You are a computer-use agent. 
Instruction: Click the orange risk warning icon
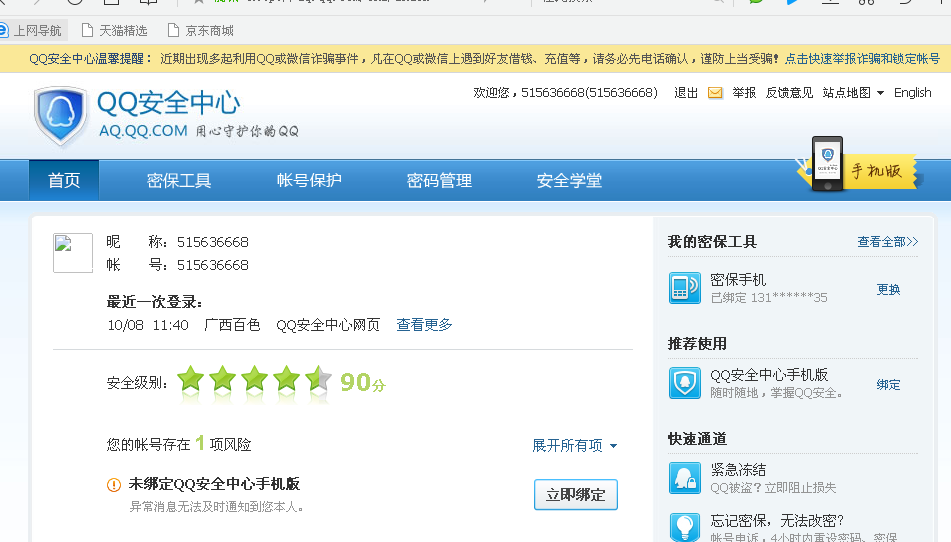(x=113, y=485)
